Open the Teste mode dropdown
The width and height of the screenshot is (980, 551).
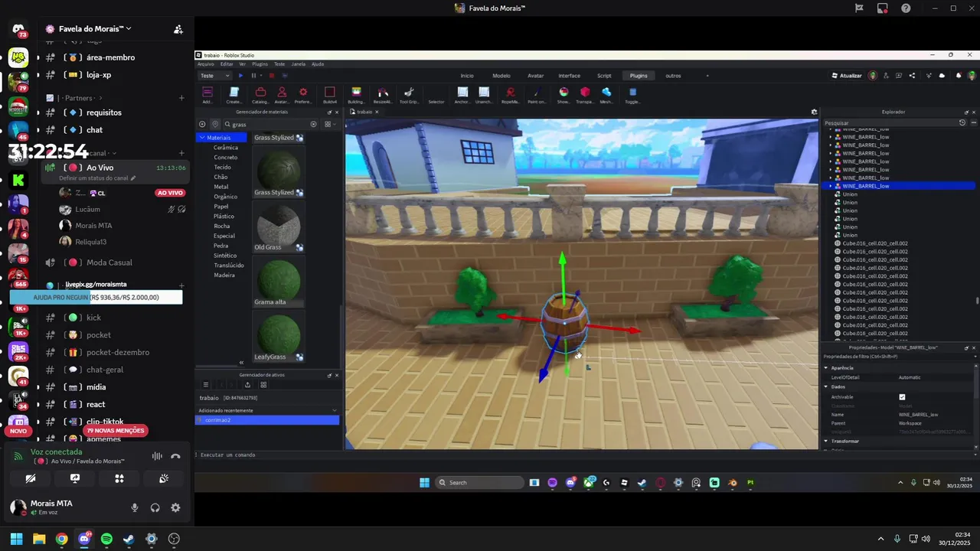pyautogui.click(x=214, y=76)
